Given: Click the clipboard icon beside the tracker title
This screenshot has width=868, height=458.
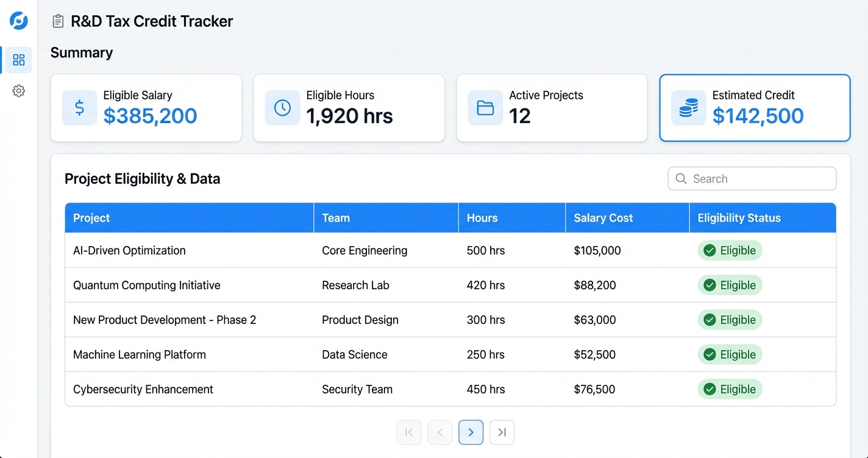Looking at the screenshot, I should (x=58, y=20).
